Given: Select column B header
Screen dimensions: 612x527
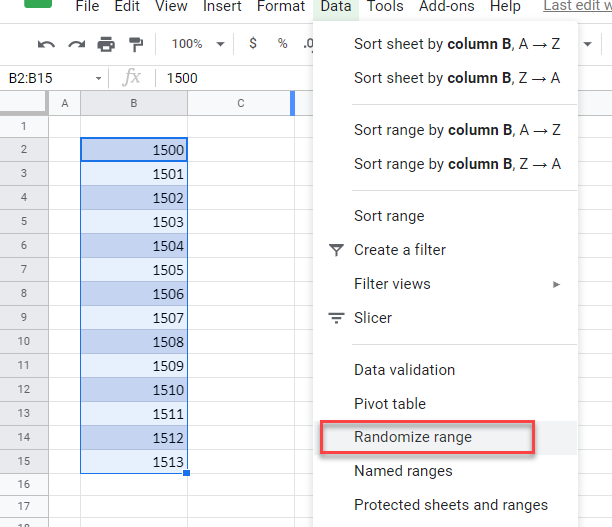Looking at the screenshot, I should click(x=134, y=103).
